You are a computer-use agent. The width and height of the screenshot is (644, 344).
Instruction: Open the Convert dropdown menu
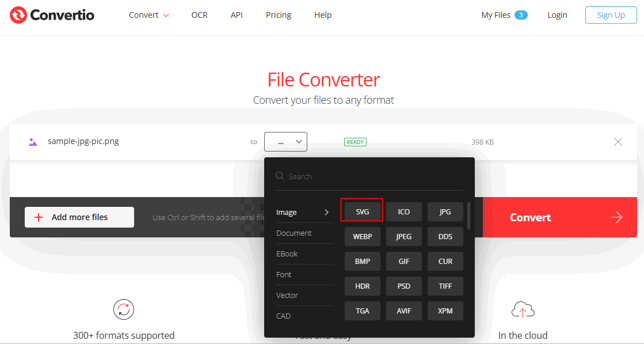click(x=149, y=15)
